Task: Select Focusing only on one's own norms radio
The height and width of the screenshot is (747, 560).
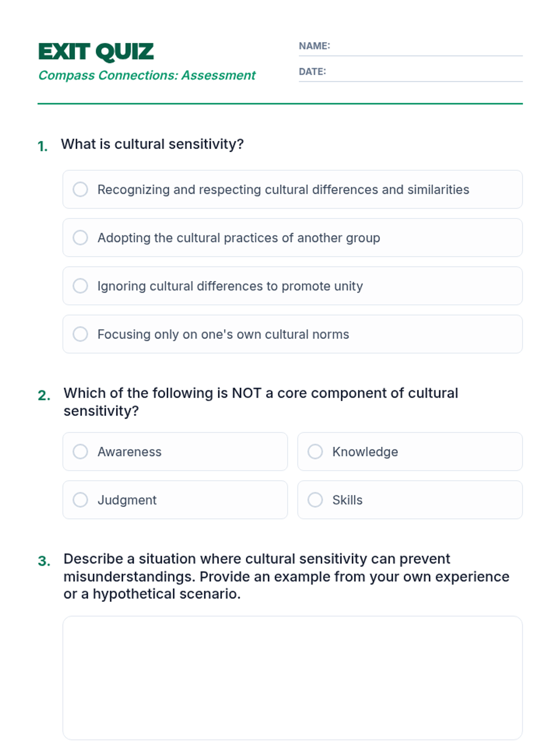Action: pos(80,334)
